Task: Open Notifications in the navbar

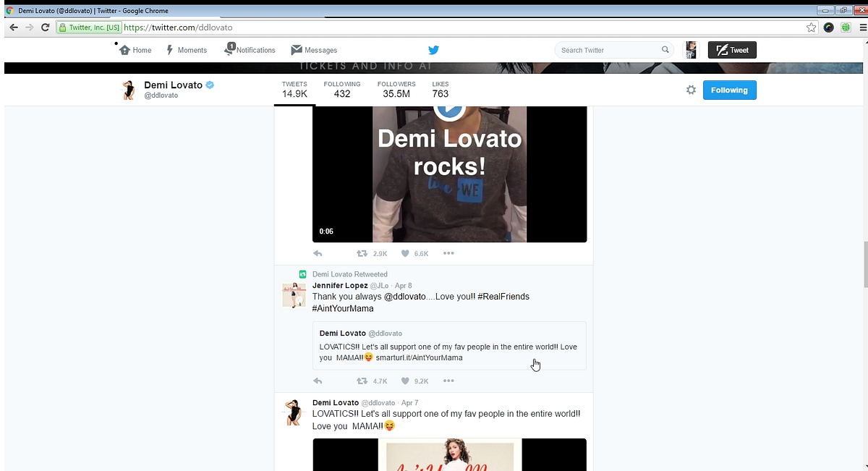Action: [x=250, y=49]
